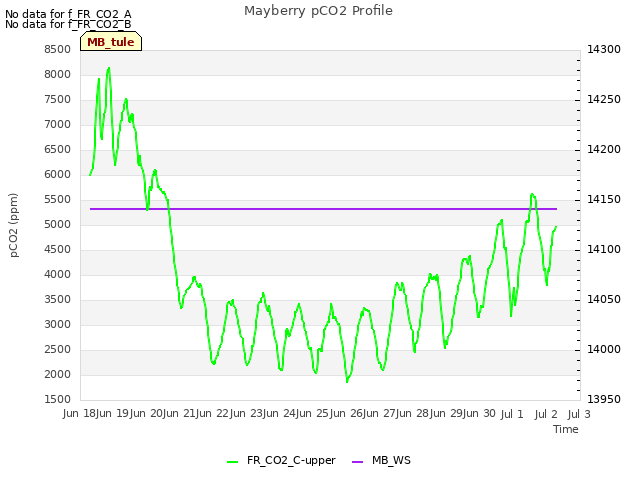Click the 14250 right axis tick label

604,100
